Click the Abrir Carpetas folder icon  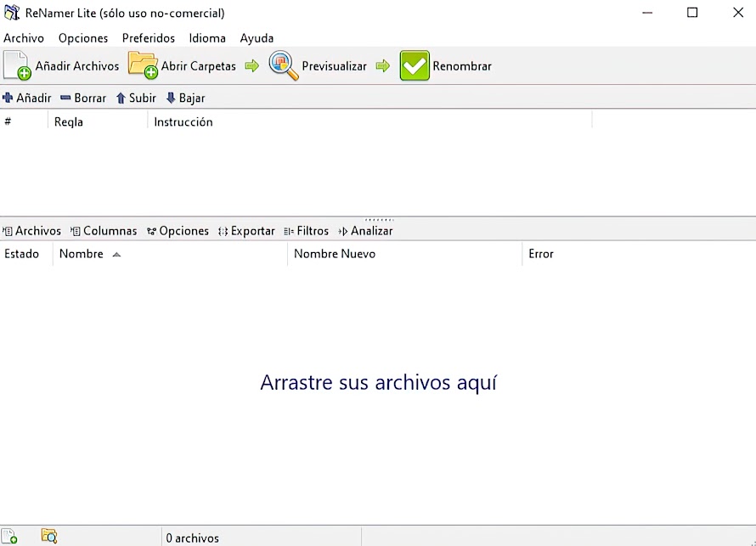143,65
